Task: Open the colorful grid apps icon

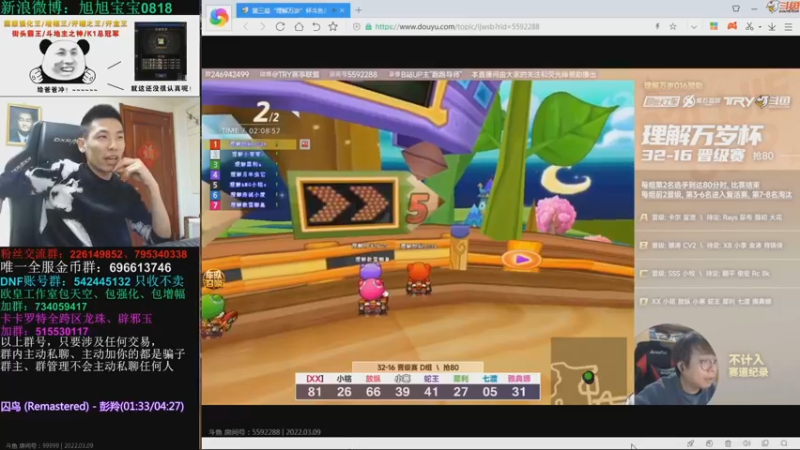Action: (x=714, y=26)
